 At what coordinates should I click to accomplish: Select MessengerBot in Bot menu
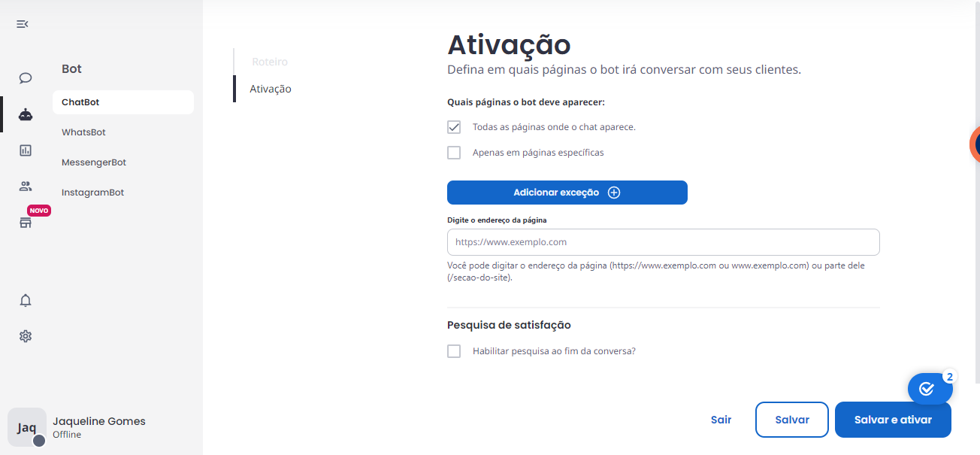pyautogui.click(x=94, y=162)
